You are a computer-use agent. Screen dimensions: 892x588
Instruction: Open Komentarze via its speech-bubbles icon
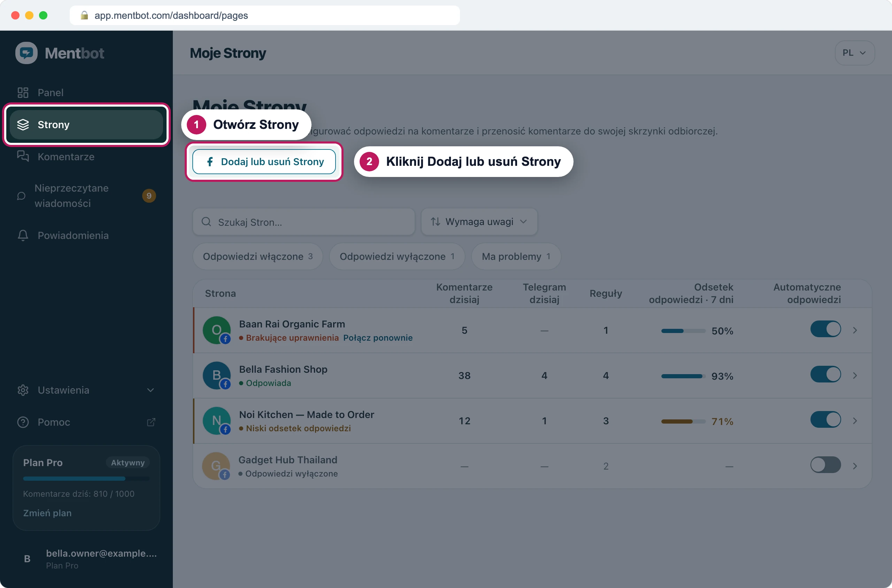(23, 156)
